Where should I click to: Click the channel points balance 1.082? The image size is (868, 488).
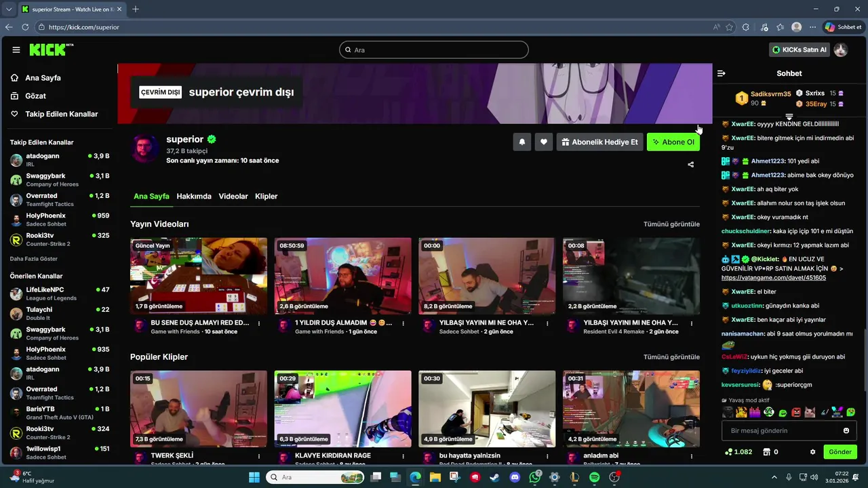[x=738, y=452]
